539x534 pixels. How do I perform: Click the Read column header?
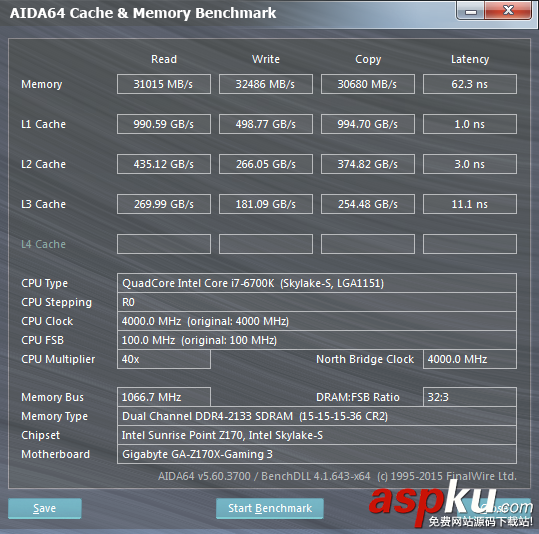point(164,59)
